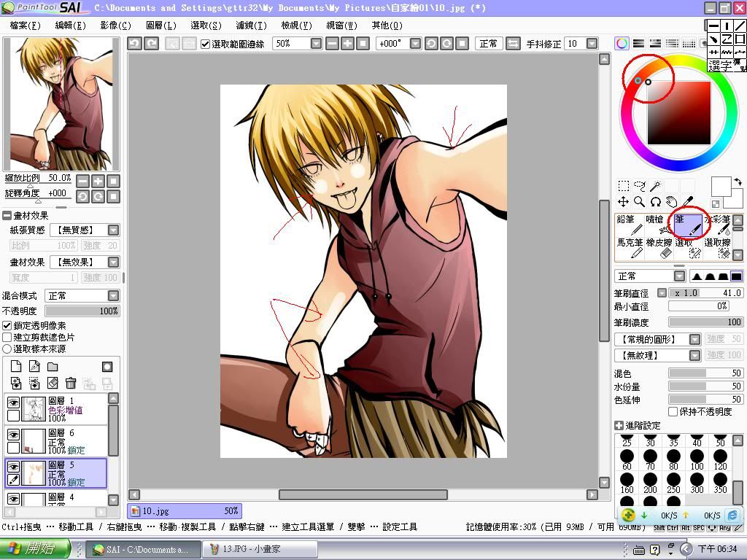The height and width of the screenshot is (560, 747).
Task: Open 【無紋理】 brush texture dropdown
Action: (x=695, y=355)
